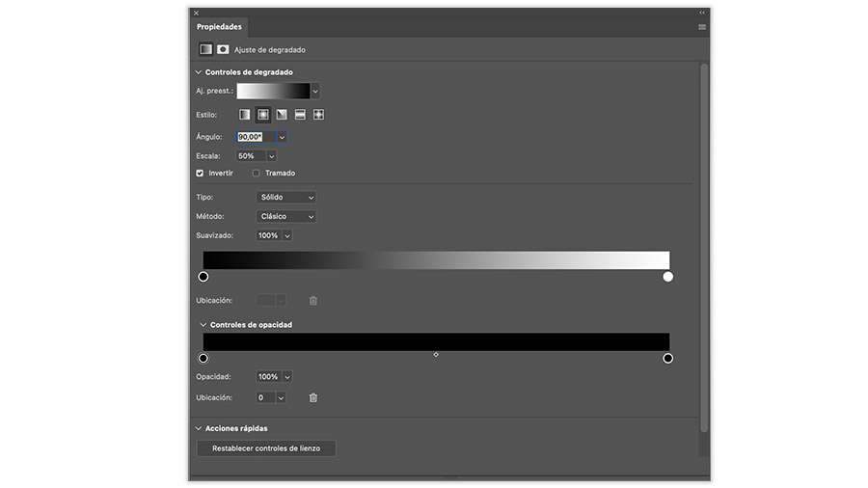868x488 pixels.
Task: Collapse the Acciones rápidas section
Action: click(x=198, y=428)
